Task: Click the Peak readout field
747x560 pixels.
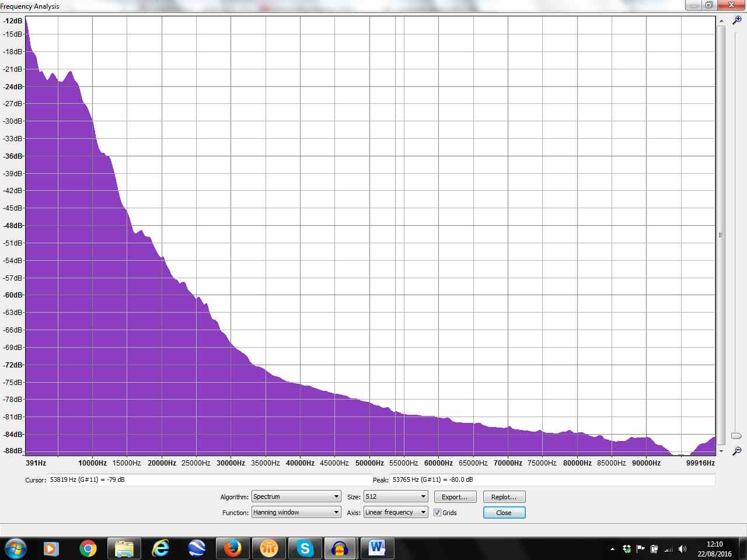Action: click(x=553, y=480)
